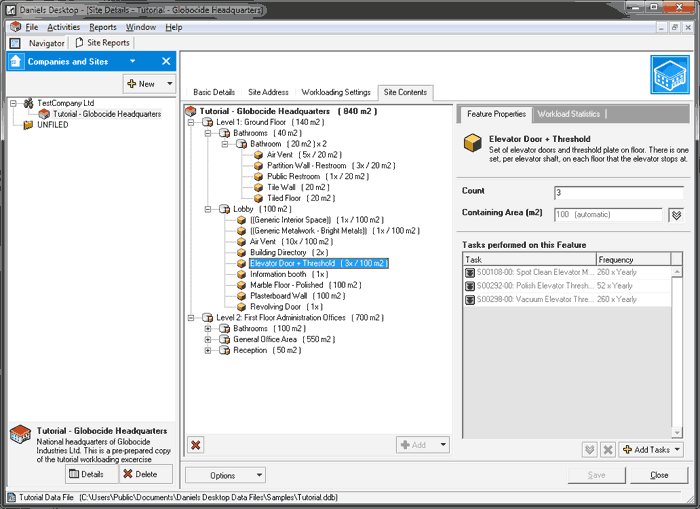The image size is (700, 509).
Task: Select Air Vent 10x / 100 m2 icon
Action: 242,242
